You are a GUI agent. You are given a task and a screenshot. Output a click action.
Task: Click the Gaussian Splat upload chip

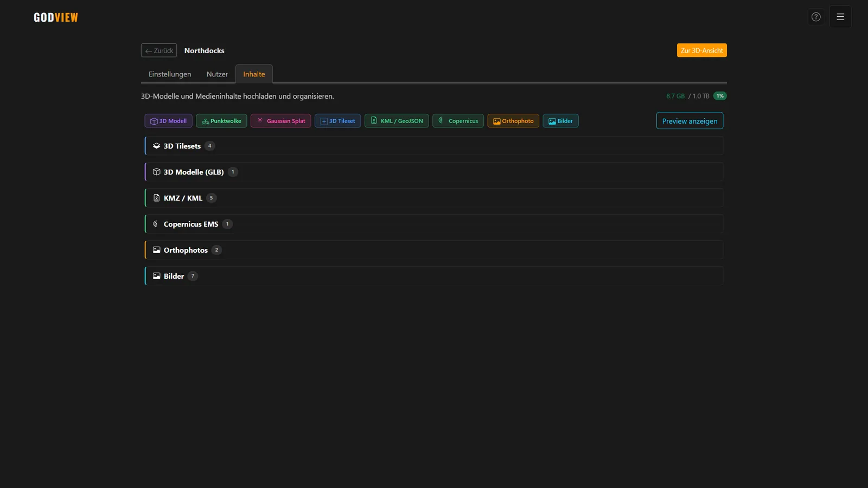coord(280,121)
